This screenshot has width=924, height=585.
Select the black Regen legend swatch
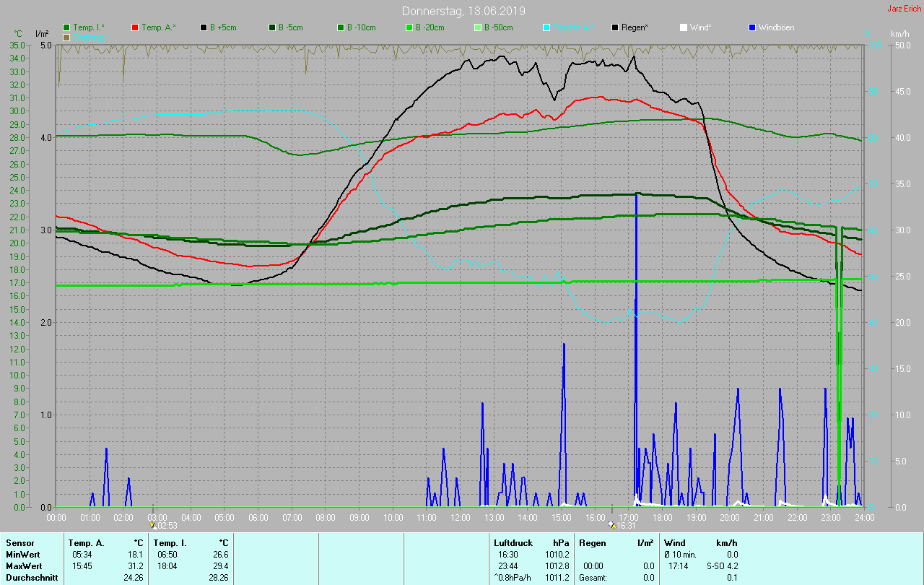tap(615, 27)
